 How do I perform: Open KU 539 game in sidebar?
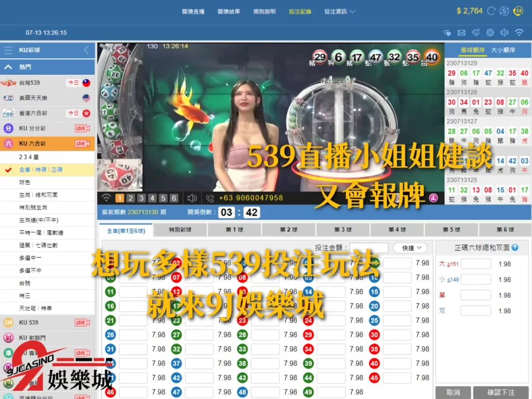(x=47, y=322)
